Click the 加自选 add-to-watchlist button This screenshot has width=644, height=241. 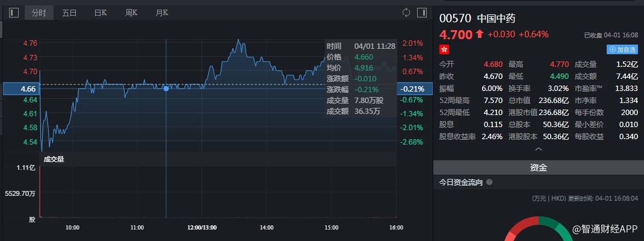click(x=622, y=49)
